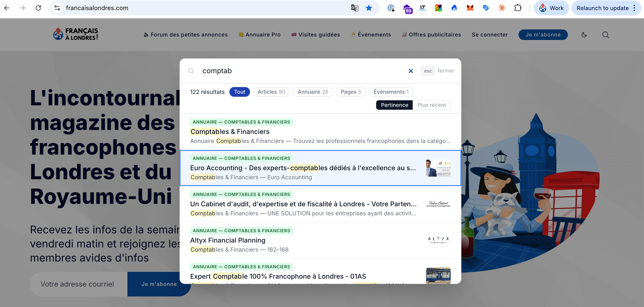The width and height of the screenshot is (644, 307).
Task: Open the Altyx Financial Planning result
Action: [228, 240]
